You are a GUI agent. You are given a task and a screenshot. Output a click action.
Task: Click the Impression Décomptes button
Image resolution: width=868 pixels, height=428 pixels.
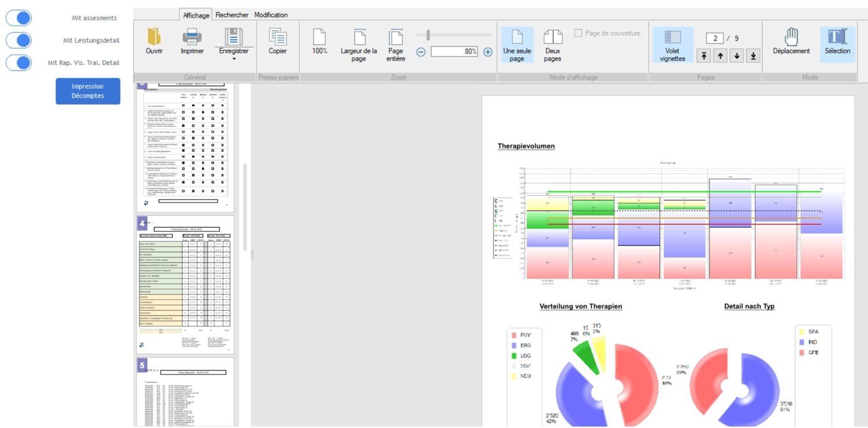click(88, 92)
